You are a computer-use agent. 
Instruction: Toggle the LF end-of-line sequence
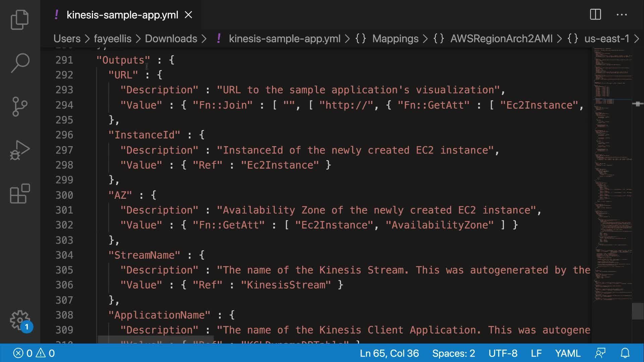pos(536,353)
